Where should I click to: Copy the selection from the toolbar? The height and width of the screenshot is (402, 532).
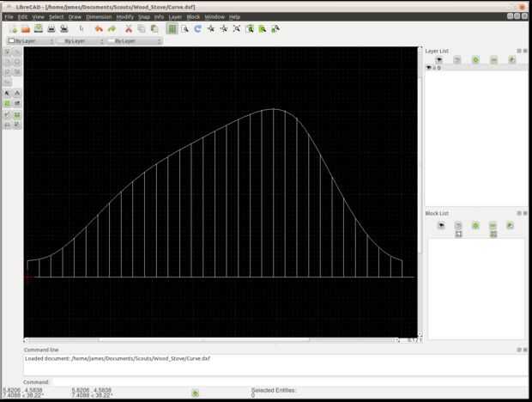(142, 29)
